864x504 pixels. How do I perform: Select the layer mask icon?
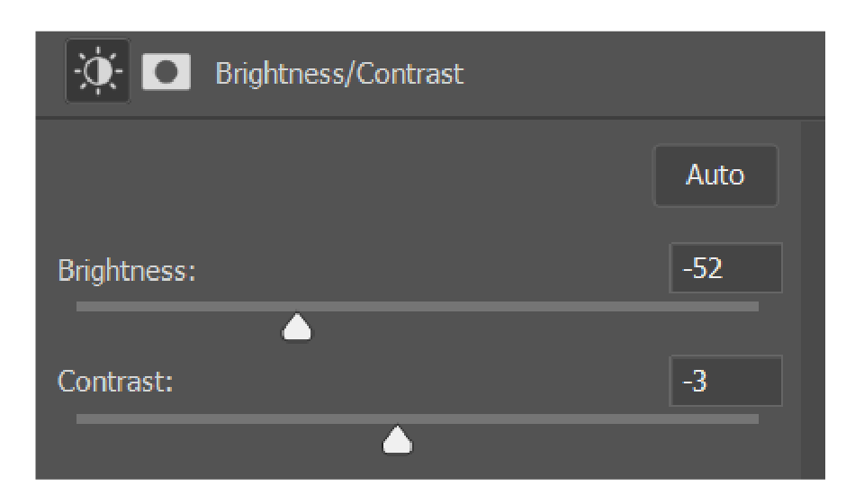(166, 72)
